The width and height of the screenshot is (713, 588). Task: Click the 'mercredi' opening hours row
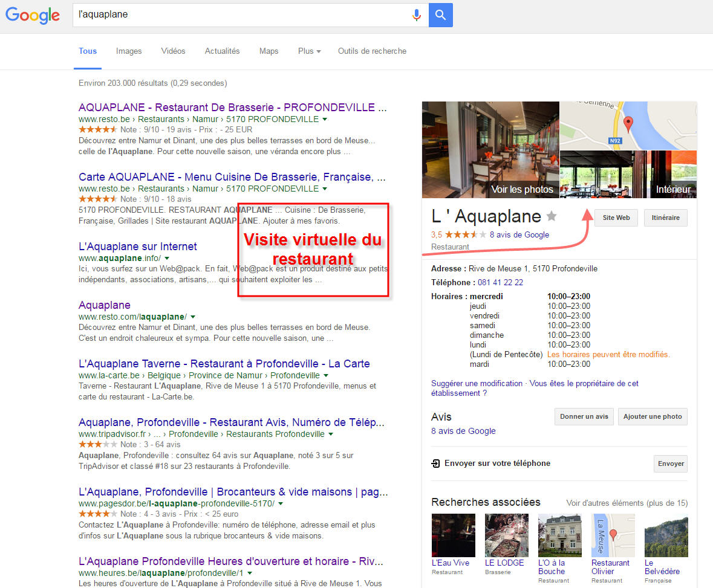(530, 296)
